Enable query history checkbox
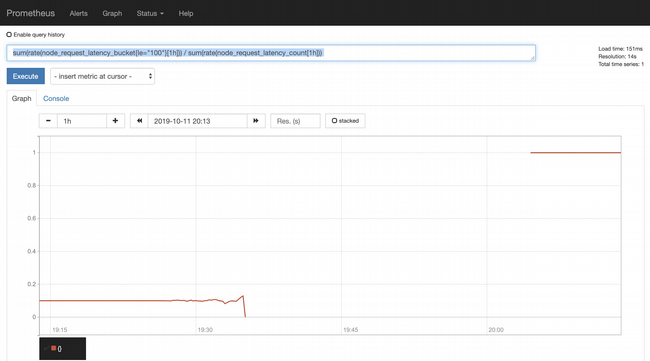Viewport: 650px width, 361px height. (9, 35)
